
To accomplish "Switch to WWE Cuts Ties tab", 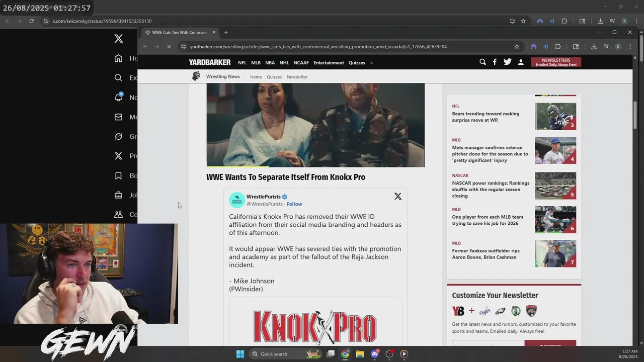I will tap(180, 32).
